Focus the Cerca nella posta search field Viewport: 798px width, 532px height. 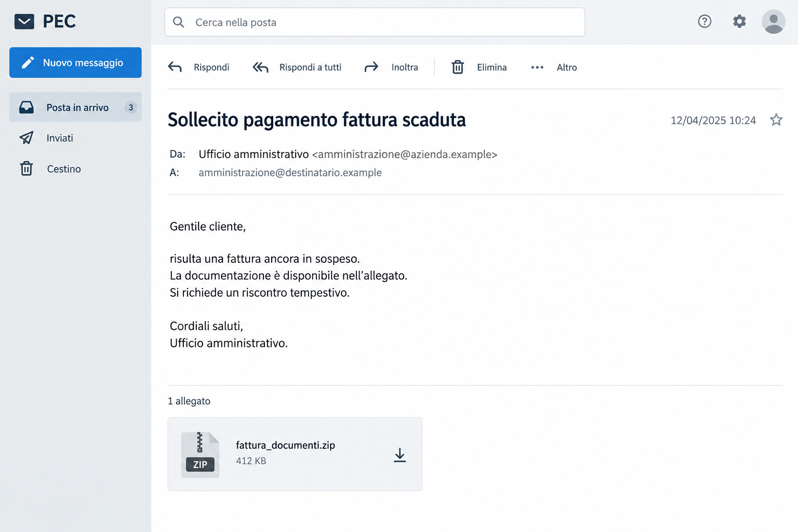coord(375,22)
